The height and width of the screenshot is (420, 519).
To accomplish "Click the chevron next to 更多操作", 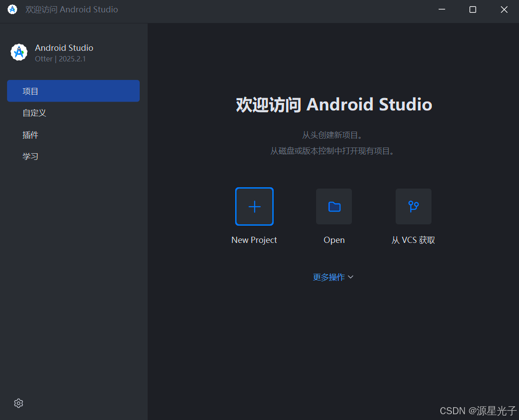I will [351, 277].
